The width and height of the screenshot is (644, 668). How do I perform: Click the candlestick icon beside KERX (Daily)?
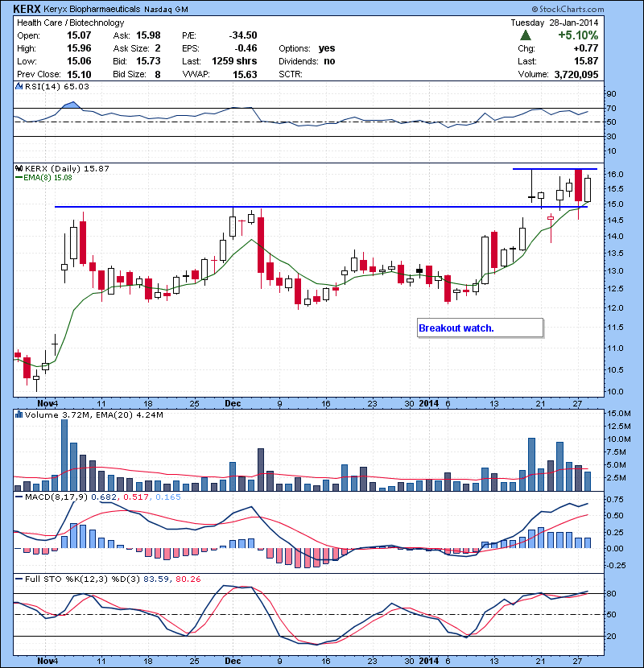[x=19, y=169]
